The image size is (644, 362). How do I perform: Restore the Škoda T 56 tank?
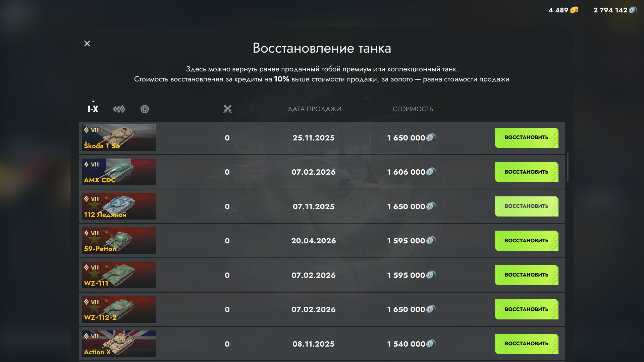click(x=527, y=137)
